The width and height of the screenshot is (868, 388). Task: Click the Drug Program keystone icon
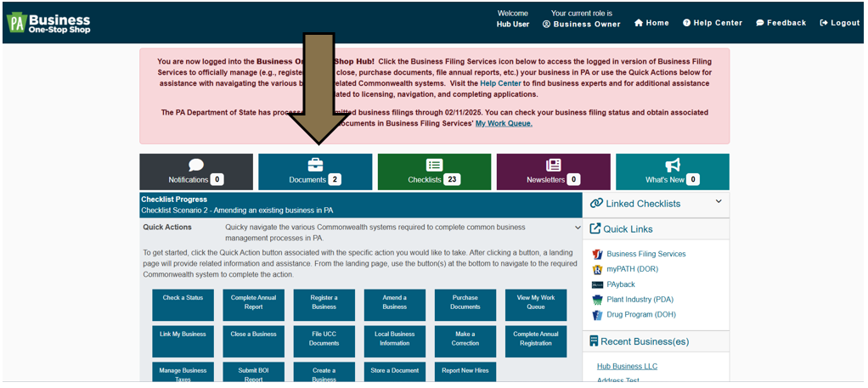coord(597,315)
